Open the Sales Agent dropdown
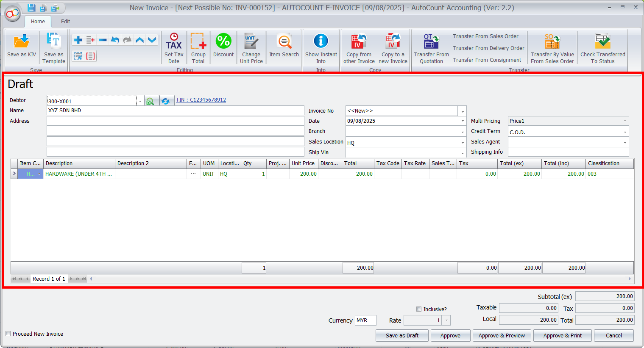This screenshot has height=348, width=644. point(624,143)
